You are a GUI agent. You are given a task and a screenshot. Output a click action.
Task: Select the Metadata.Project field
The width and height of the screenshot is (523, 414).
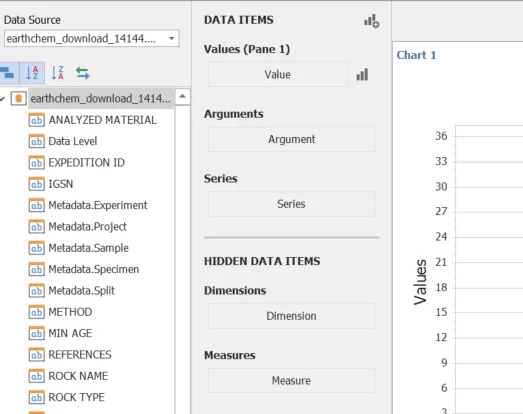[87, 227]
